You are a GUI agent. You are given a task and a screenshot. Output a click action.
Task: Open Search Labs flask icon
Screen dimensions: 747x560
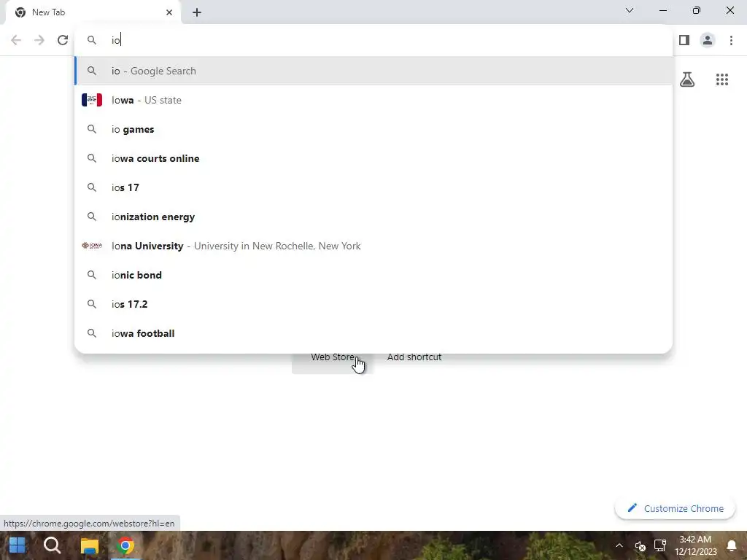[687, 79]
